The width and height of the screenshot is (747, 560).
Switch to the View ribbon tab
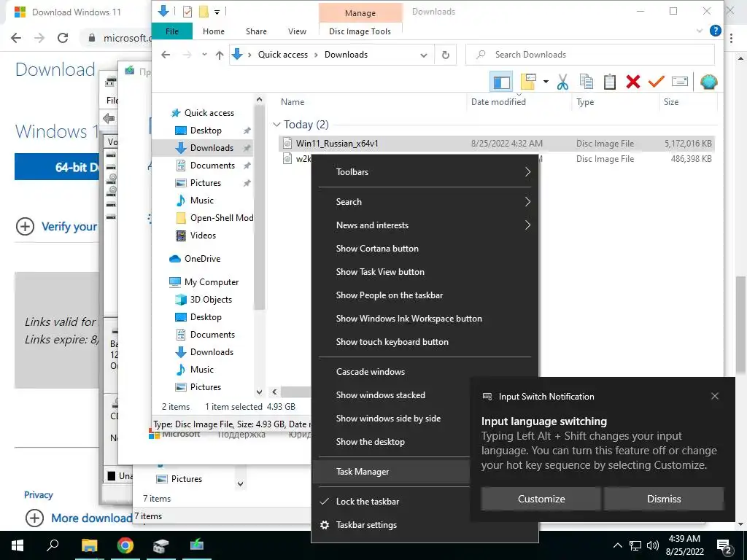pyautogui.click(x=298, y=31)
